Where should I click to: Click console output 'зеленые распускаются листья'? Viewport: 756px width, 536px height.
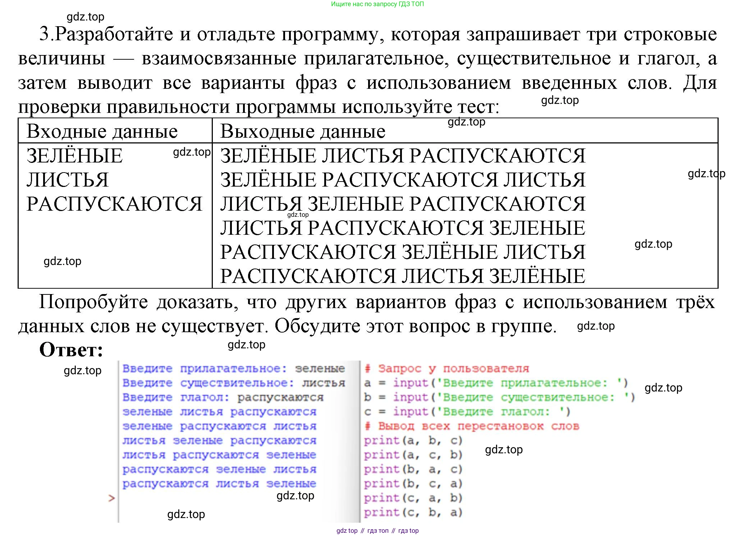pyautogui.click(x=219, y=426)
